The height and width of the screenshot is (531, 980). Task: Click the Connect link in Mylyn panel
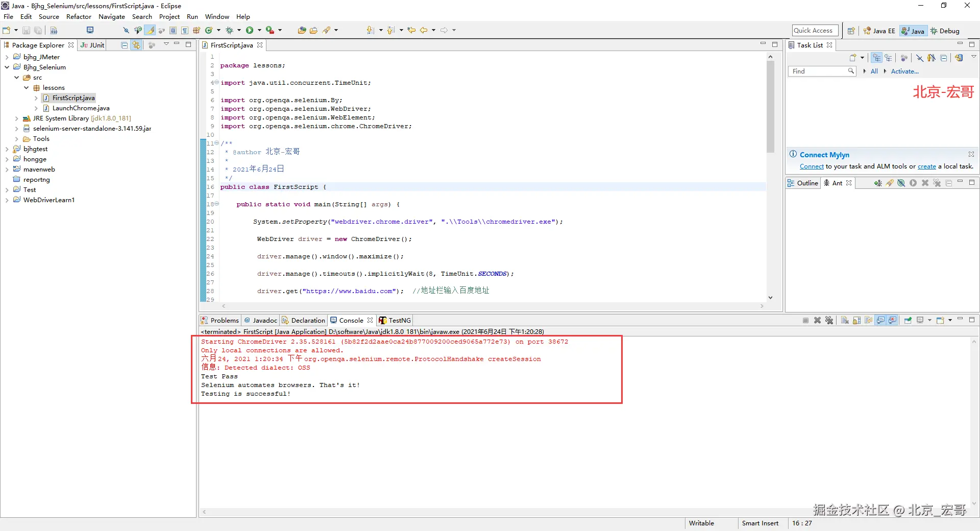click(x=812, y=166)
